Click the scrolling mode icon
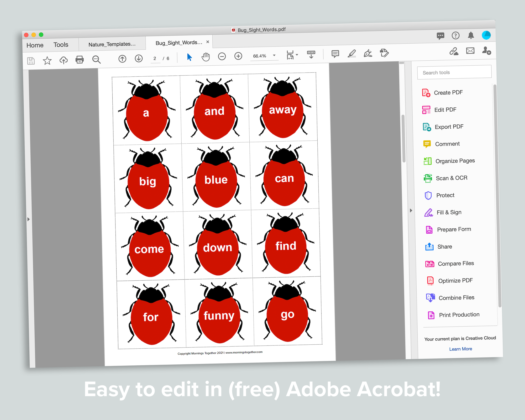 [311, 54]
